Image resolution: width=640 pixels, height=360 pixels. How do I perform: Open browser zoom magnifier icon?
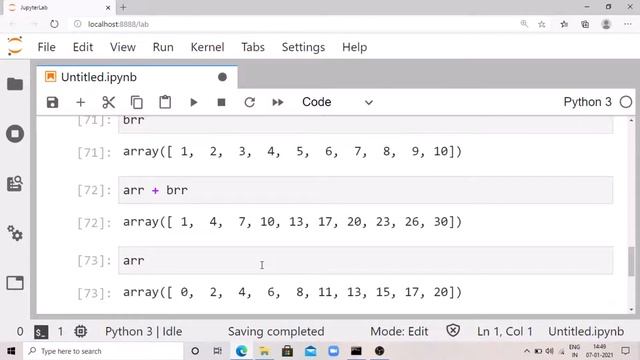click(524, 24)
